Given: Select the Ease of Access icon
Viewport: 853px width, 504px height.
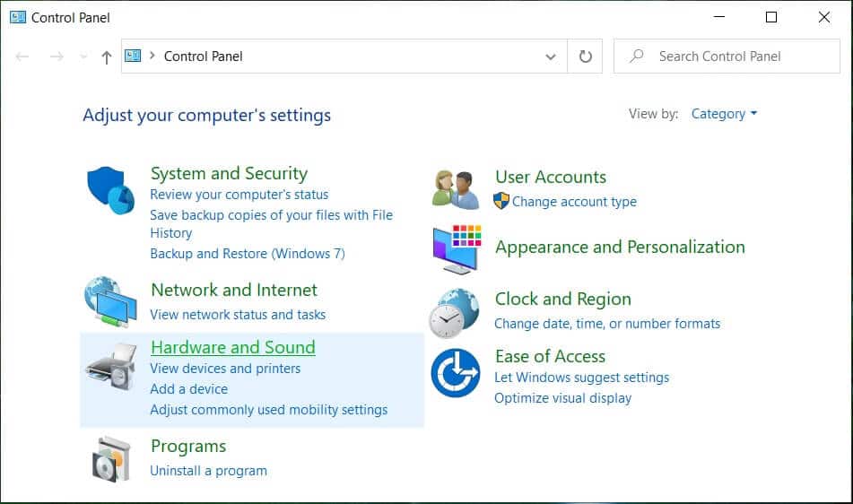Looking at the screenshot, I should 456,373.
